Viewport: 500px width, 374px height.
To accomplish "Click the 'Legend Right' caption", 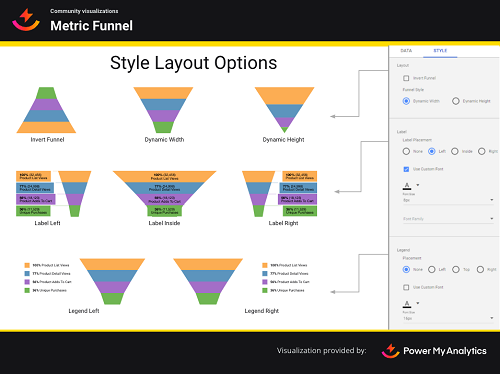I will (x=262, y=311).
